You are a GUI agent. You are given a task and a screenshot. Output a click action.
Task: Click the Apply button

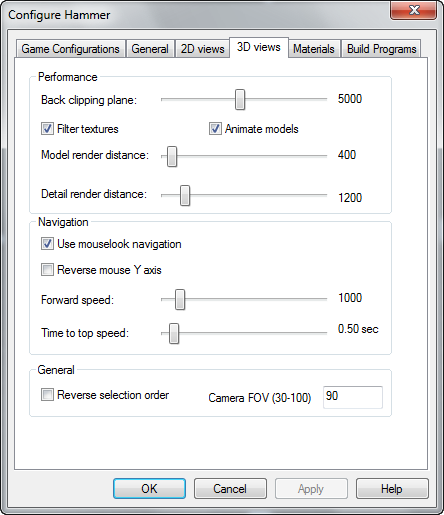click(311, 489)
